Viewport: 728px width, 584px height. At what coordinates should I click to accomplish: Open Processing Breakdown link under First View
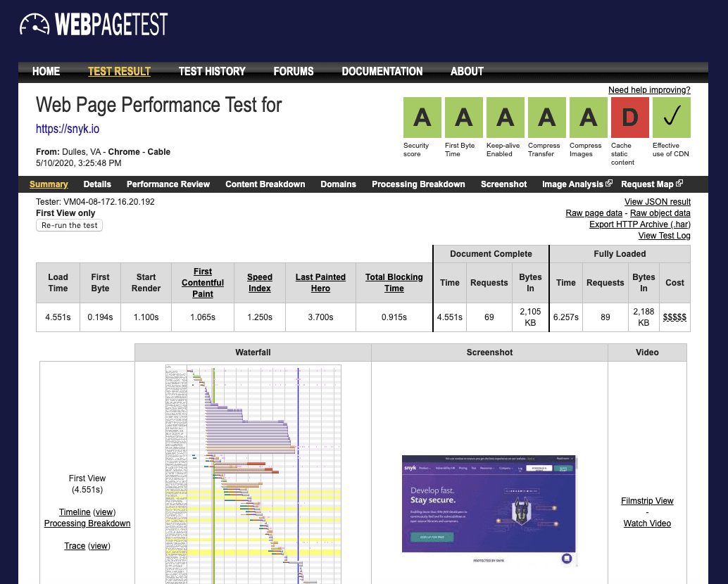tap(87, 523)
